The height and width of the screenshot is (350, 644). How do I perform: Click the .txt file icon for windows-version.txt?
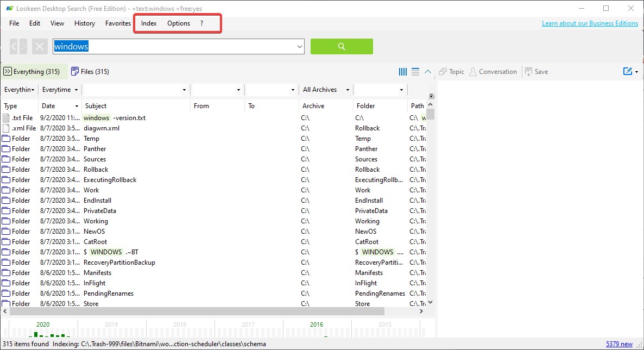(x=6, y=118)
